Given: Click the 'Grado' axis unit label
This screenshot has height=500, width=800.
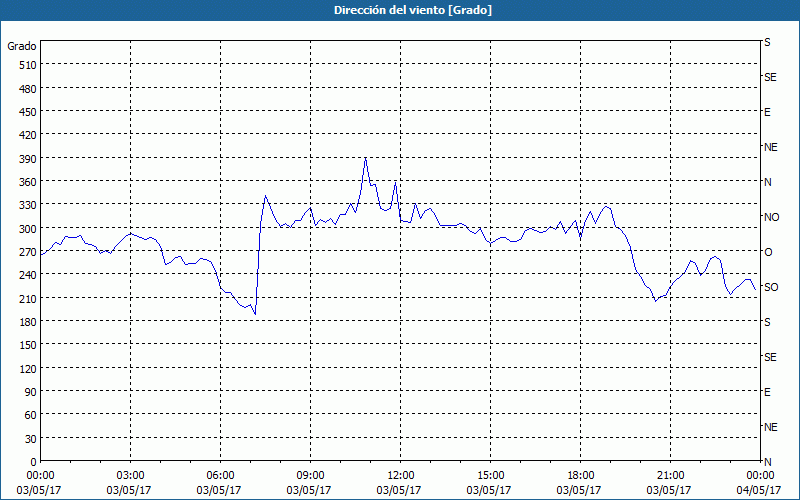Looking at the screenshot, I should click(22, 46).
